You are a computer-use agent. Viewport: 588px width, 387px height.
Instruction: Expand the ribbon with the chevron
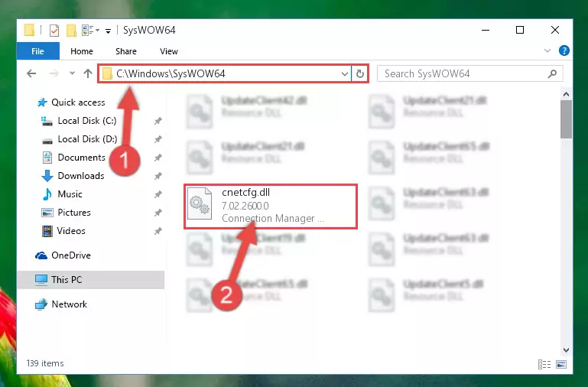[x=547, y=50]
